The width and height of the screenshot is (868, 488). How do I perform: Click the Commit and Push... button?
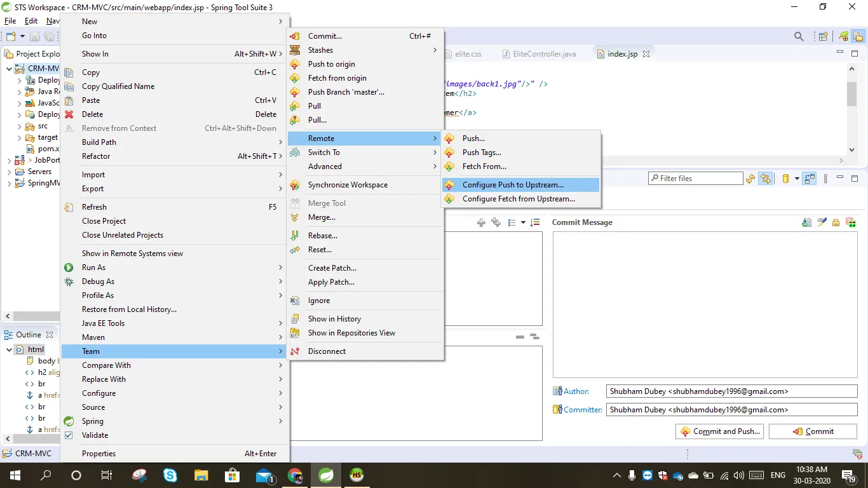720,431
